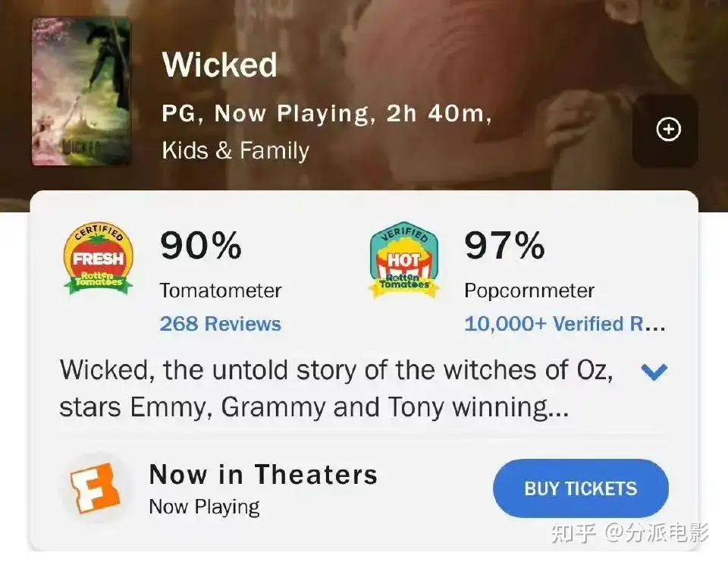The width and height of the screenshot is (728, 562).
Task: Click the Tomatometer label
Action: (x=221, y=290)
